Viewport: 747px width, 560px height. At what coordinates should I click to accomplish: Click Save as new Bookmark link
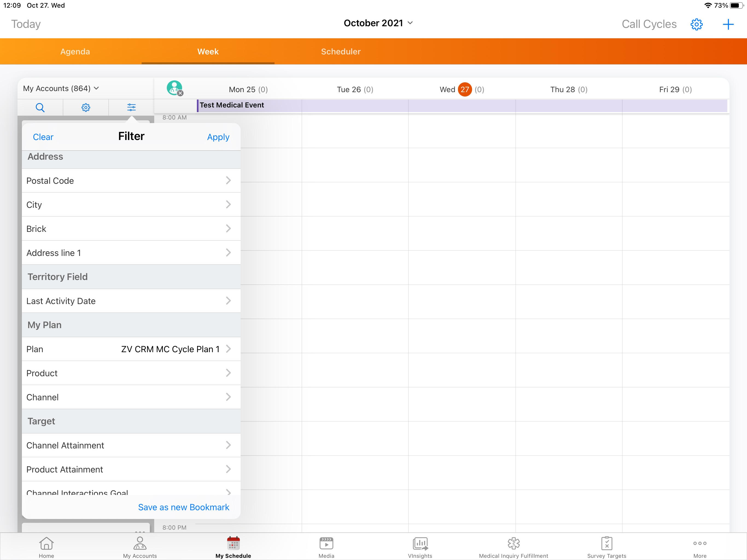click(x=183, y=507)
